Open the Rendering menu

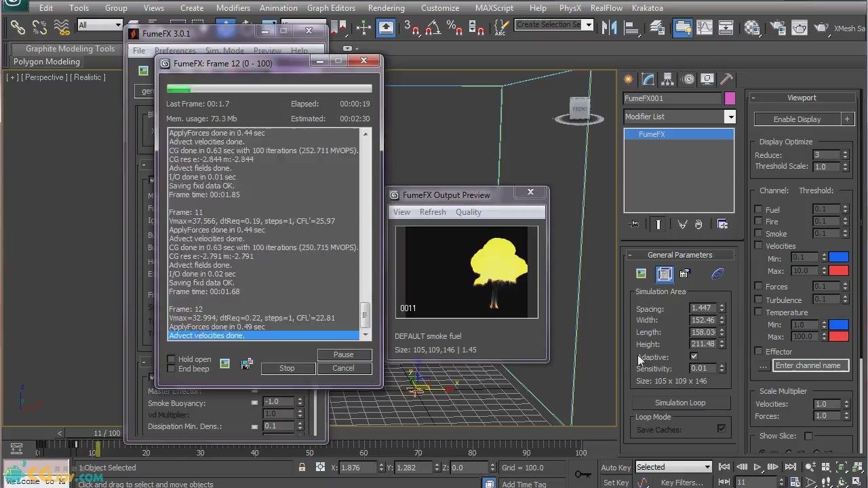[386, 8]
